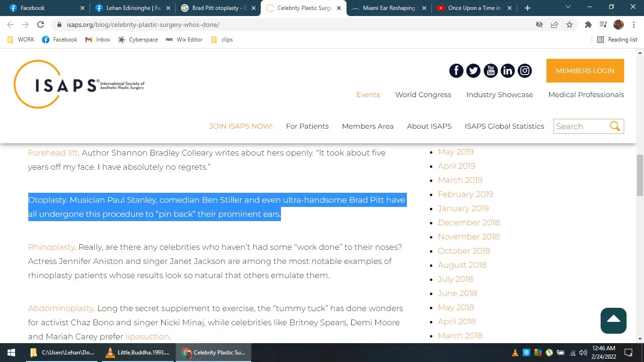Open the Windows Start menu
Image resolution: width=644 pixels, height=362 pixels.
click(x=11, y=353)
